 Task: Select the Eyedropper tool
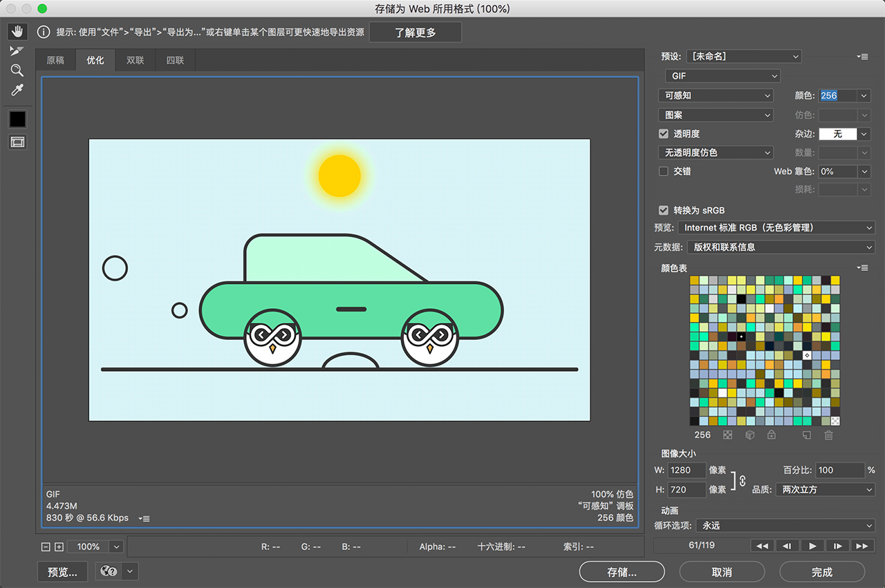click(x=17, y=91)
